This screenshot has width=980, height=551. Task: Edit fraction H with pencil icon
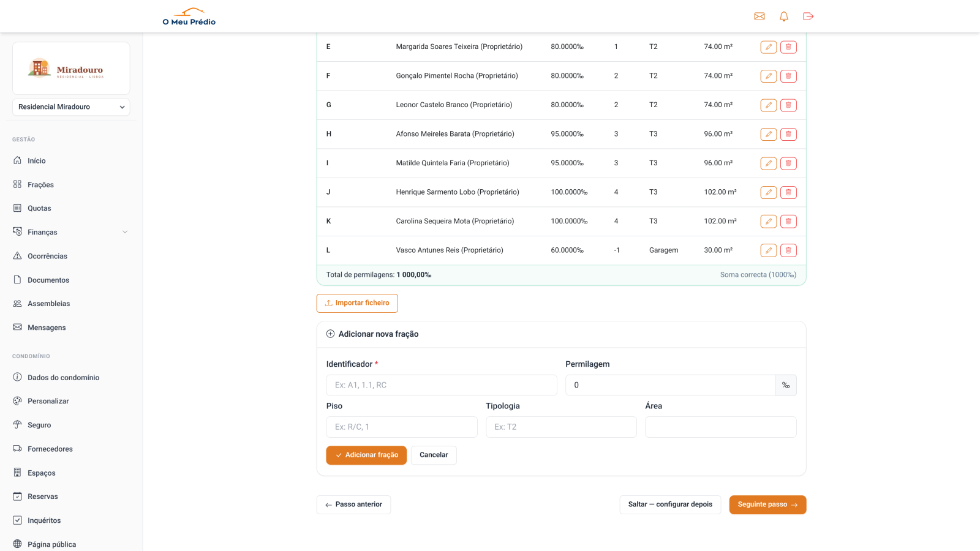tap(769, 134)
